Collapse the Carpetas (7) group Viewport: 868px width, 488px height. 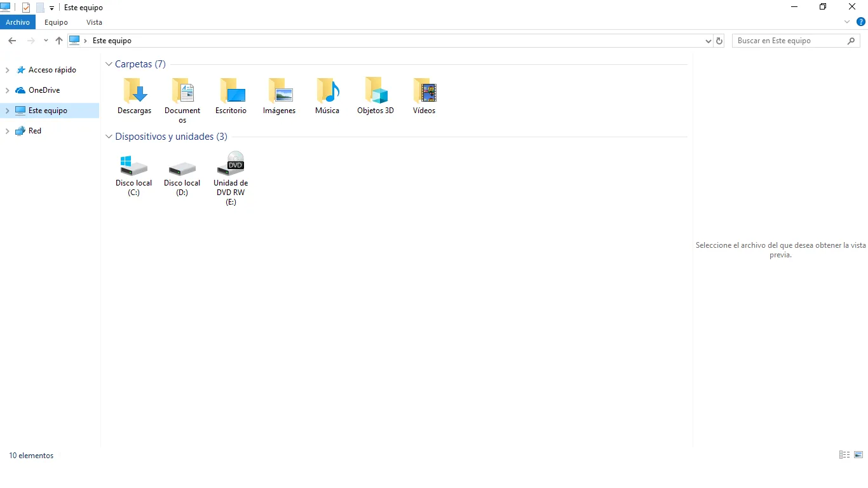[109, 64]
